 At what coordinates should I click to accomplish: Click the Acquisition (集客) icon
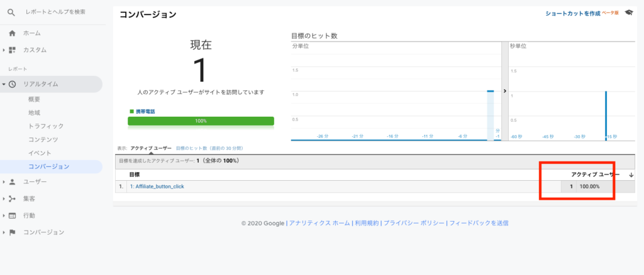pos(12,199)
